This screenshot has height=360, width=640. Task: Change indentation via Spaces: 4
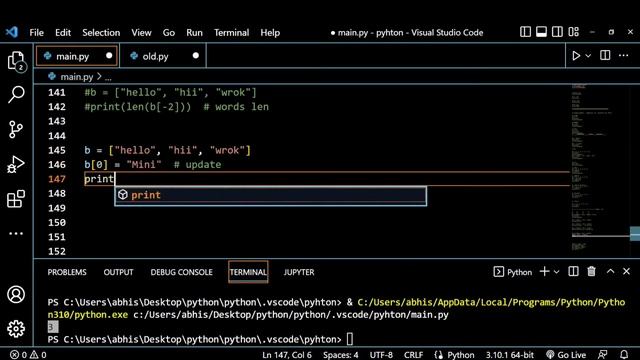click(x=341, y=355)
